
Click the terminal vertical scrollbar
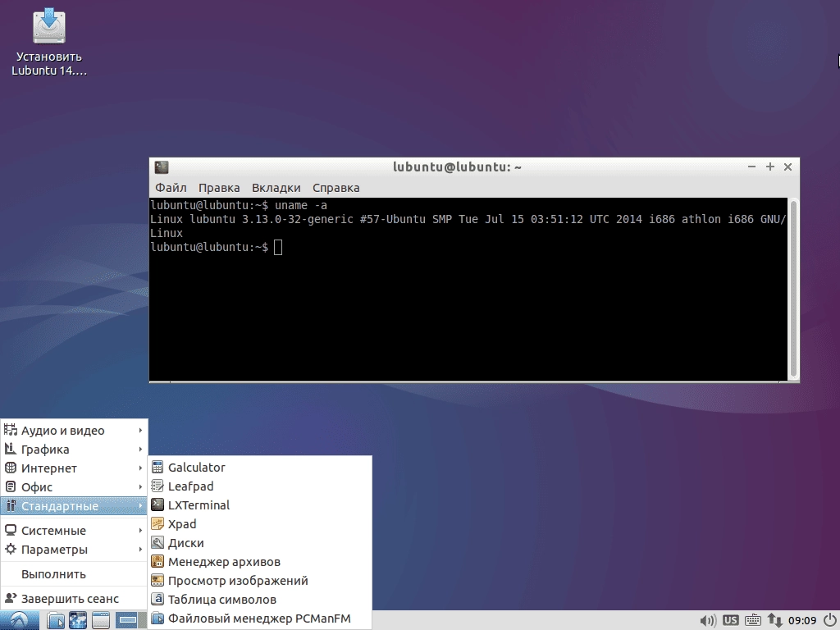793,290
